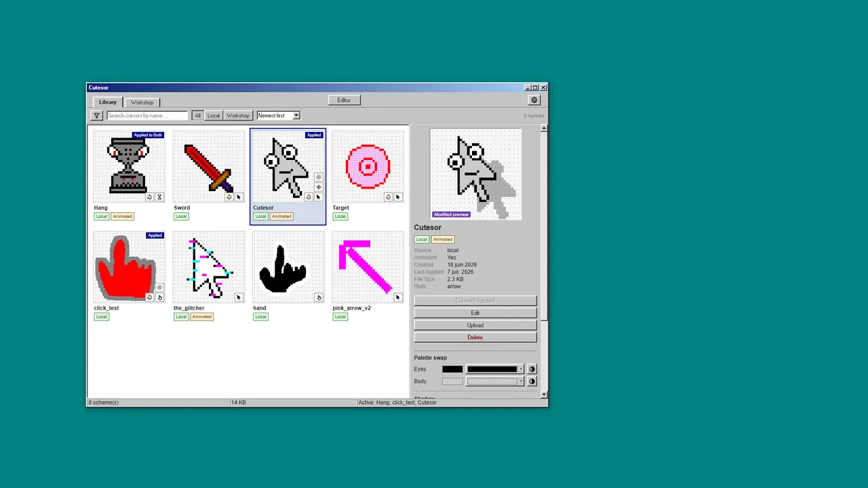
Task: Click the Animated tag under the_glitcher
Action: [202, 317]
